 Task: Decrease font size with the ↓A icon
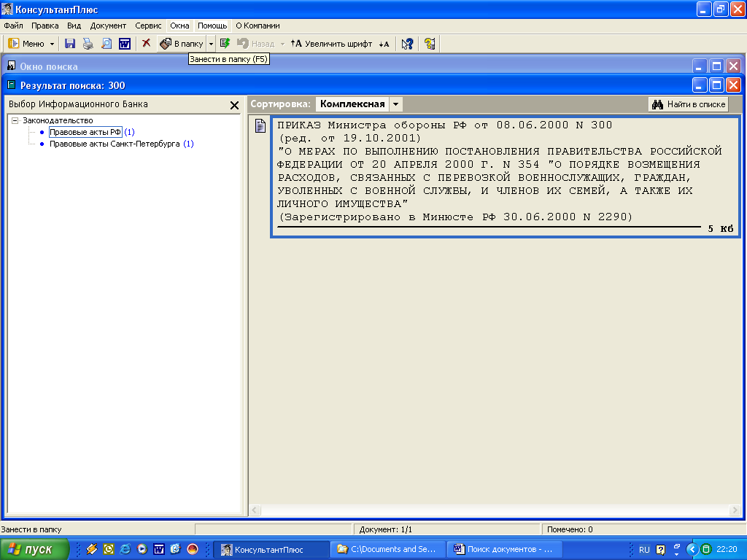pos(384,44)
